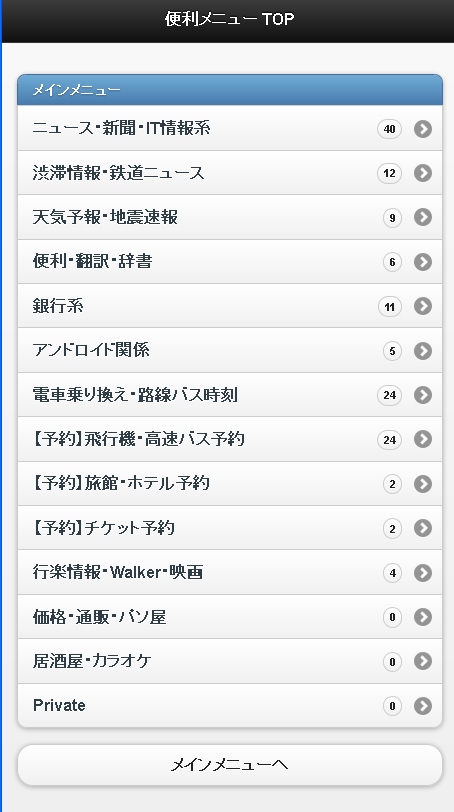
Task: Click the 40 count badge on the news row
Action: 389,128
